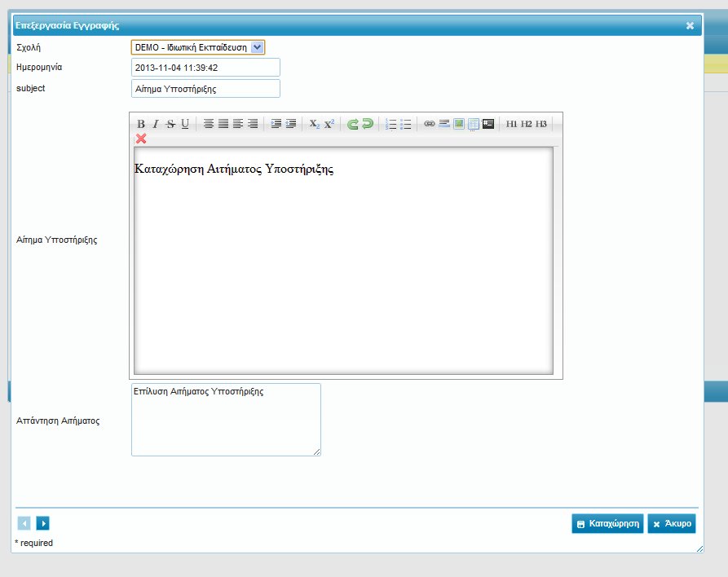Apply H1 heading style

point(512,124)
